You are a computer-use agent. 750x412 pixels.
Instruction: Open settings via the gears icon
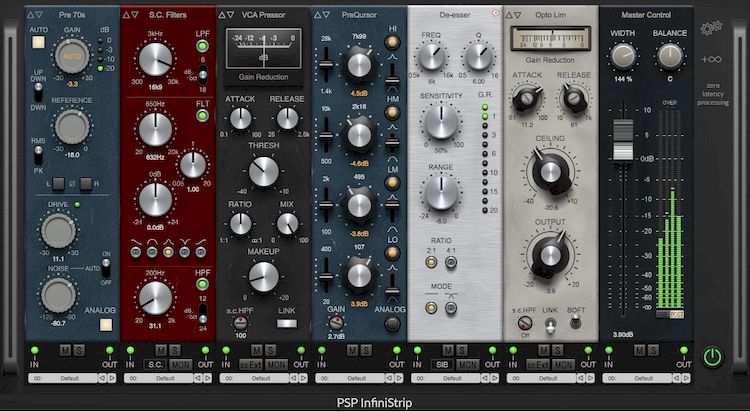coord(711,29)
